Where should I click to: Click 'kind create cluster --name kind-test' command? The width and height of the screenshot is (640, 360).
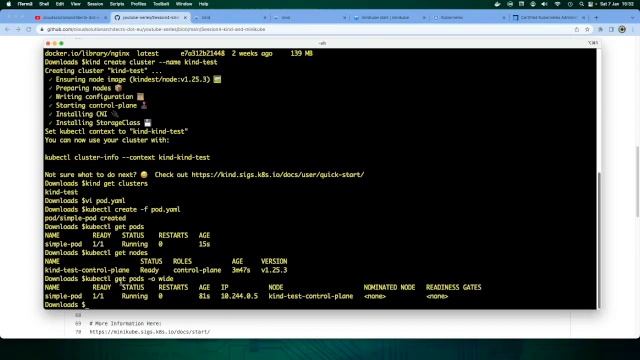150,62
